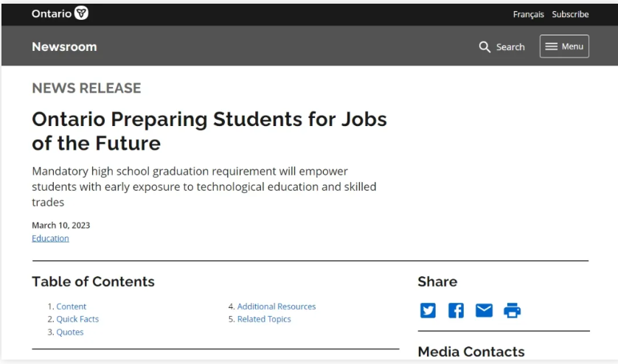Jump to Additional Resources section
Viewport: 618px width, 364px height.
coord(276,307)
